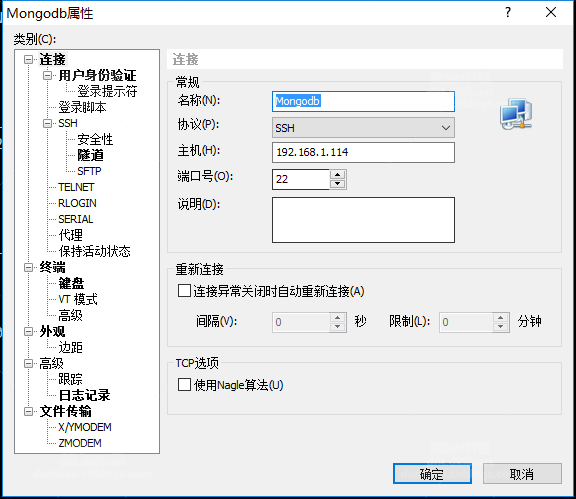Click the 名称 name field containing Mongodb
The width and height of the screenshot is (576, 499).
click(363, 101)
